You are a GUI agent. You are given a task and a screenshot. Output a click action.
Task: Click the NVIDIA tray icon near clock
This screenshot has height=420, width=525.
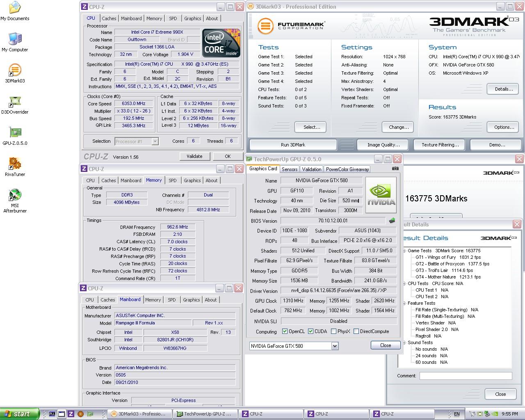tap(495, 414)
